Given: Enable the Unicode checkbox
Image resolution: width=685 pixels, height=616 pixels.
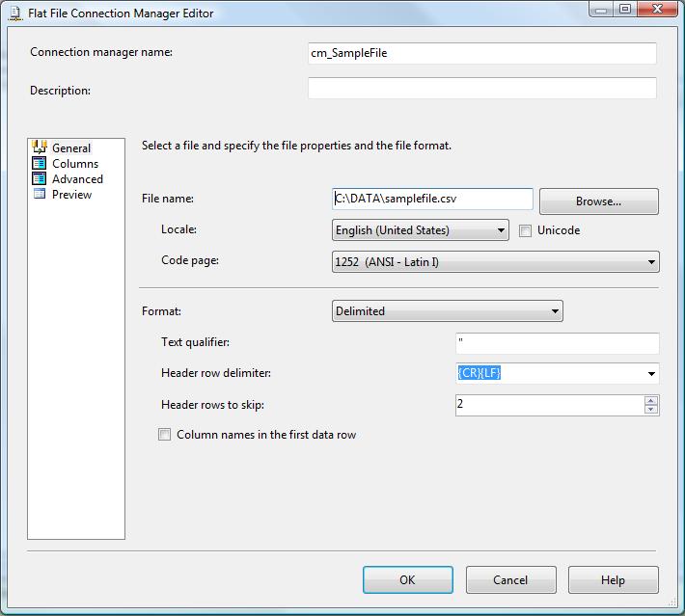Looking at the screenshot, I should point(525,230).
